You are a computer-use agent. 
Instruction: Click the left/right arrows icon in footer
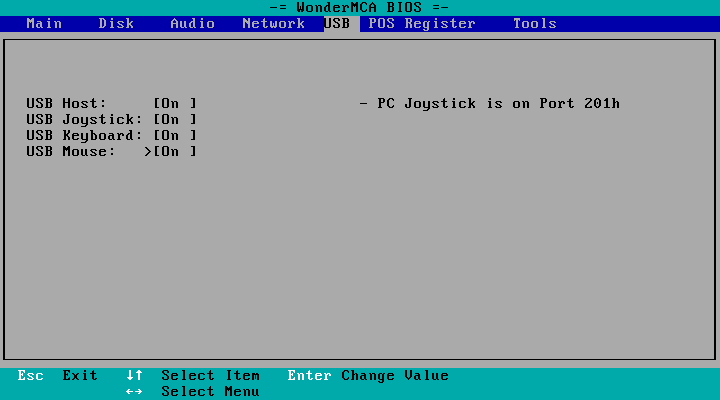(x=134, y=392)
